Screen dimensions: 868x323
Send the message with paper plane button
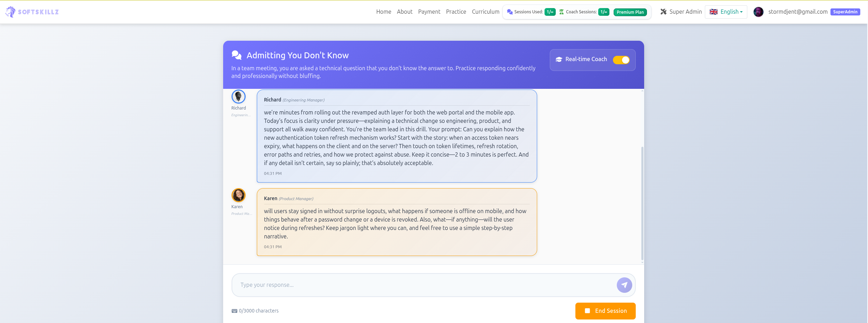pyautogui.click(x=624, y=285)
